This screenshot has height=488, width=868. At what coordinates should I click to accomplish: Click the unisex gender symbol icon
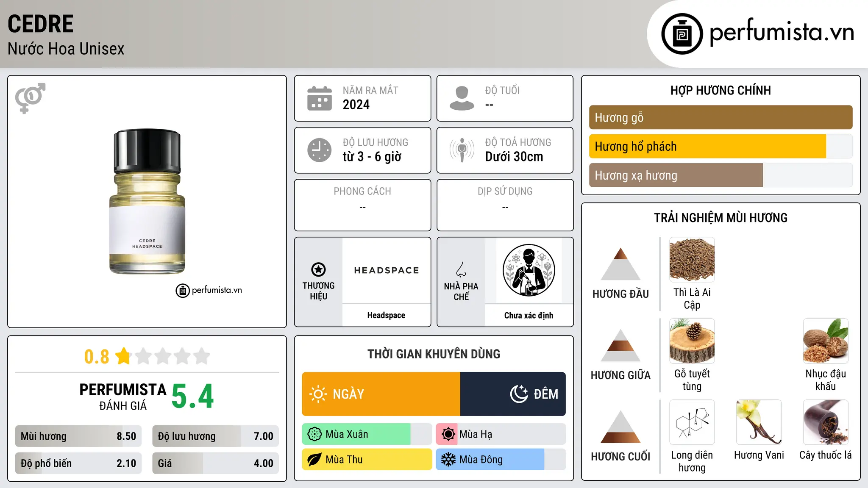point(30,98)
